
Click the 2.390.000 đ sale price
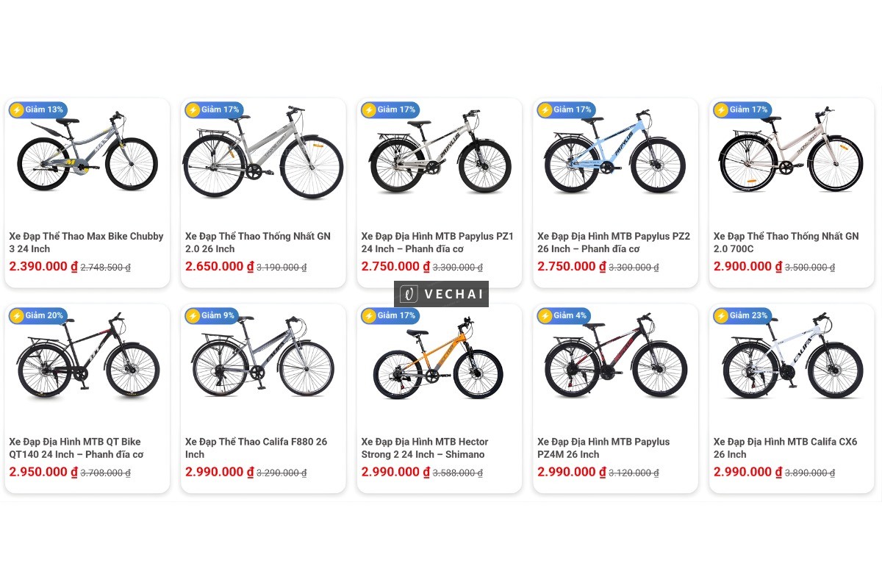tap(43, 267)
